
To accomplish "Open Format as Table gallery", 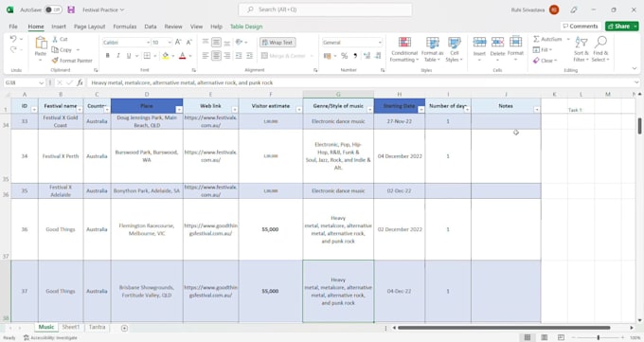I will 432,49.
